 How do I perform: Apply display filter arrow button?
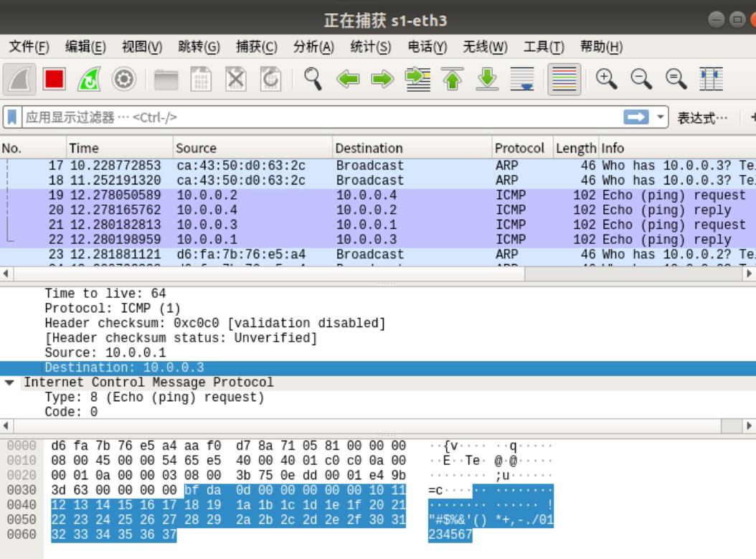[636, 117]
